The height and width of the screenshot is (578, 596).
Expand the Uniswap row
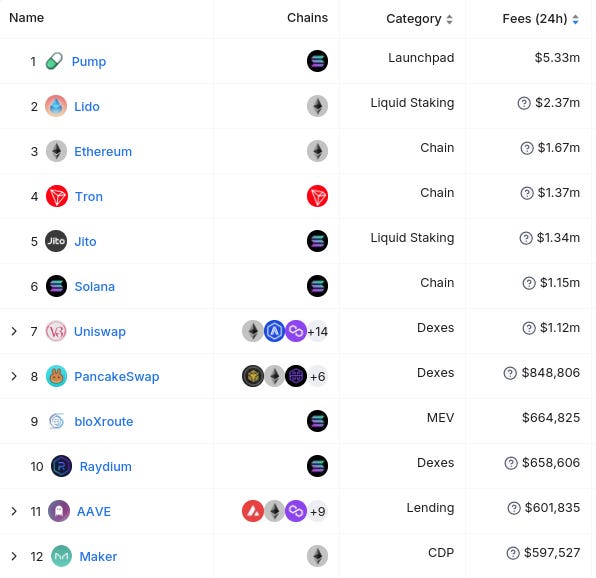pos(14,331)
